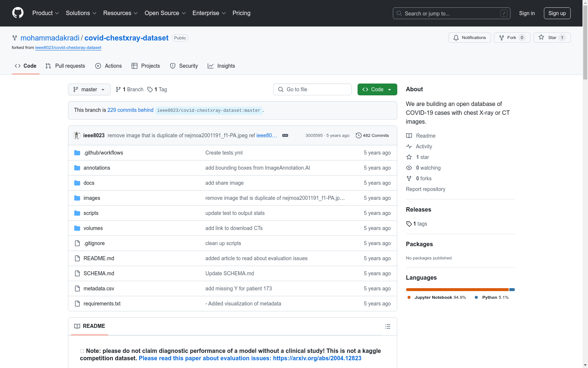Fork this repository
This screenshot has width=588, height=368.
click(512, 38)
